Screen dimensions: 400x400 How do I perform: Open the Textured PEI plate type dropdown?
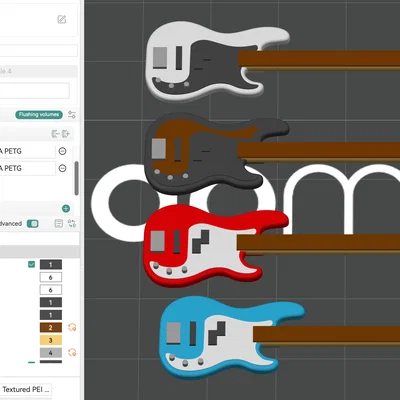click(26, 389)
